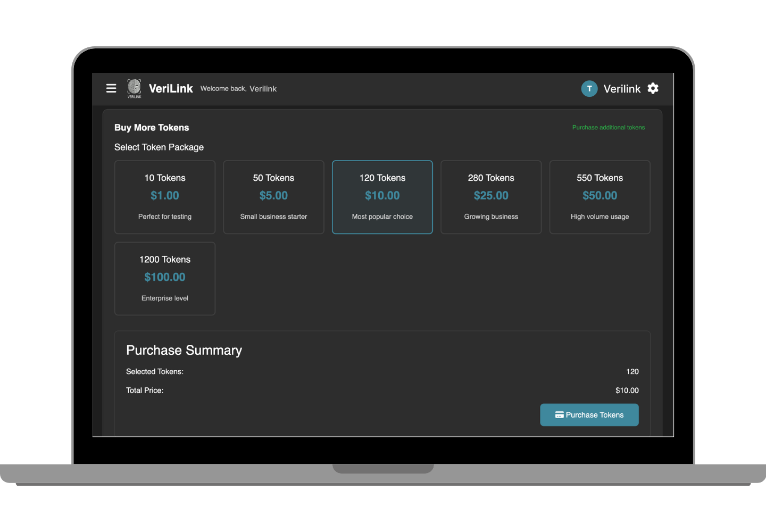Select the 10 Tokens package card

pyautogui.click(x=164, y=197)
